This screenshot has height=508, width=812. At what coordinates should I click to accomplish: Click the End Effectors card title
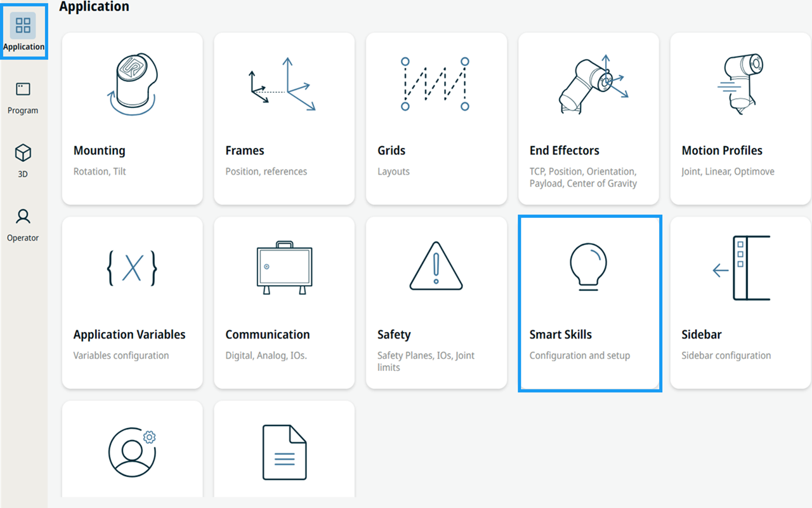click(x=565, y=150)
